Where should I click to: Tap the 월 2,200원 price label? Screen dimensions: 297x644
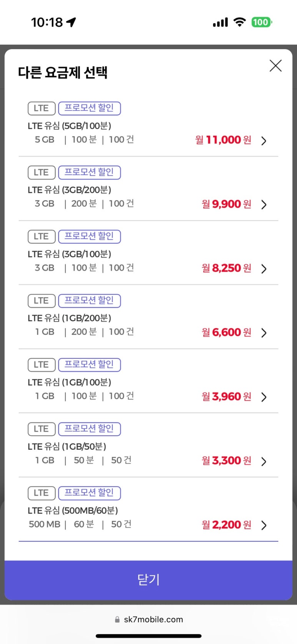226,525
